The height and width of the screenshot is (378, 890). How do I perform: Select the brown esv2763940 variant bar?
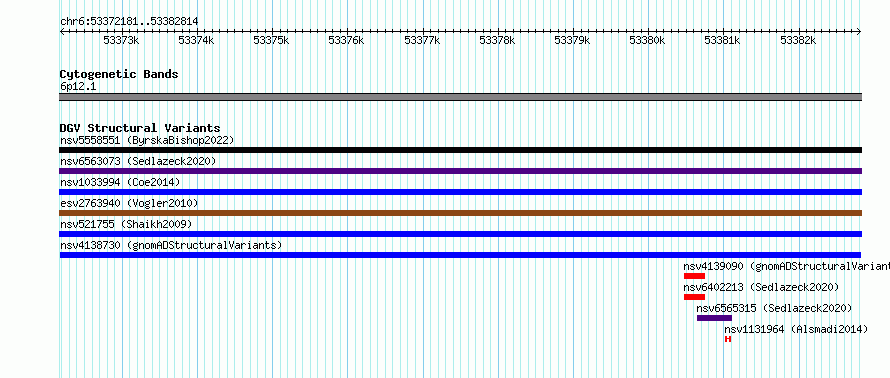click(x=460, y=213)
